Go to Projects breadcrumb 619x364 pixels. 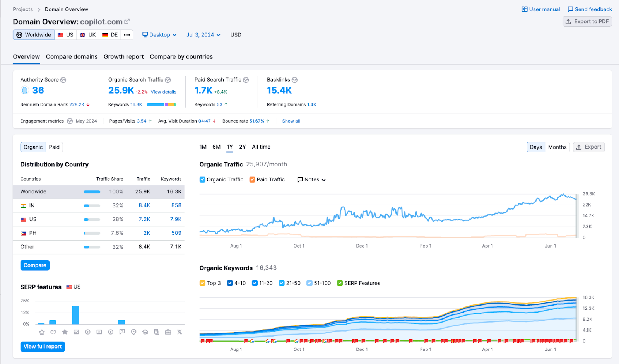click(23, 9)
